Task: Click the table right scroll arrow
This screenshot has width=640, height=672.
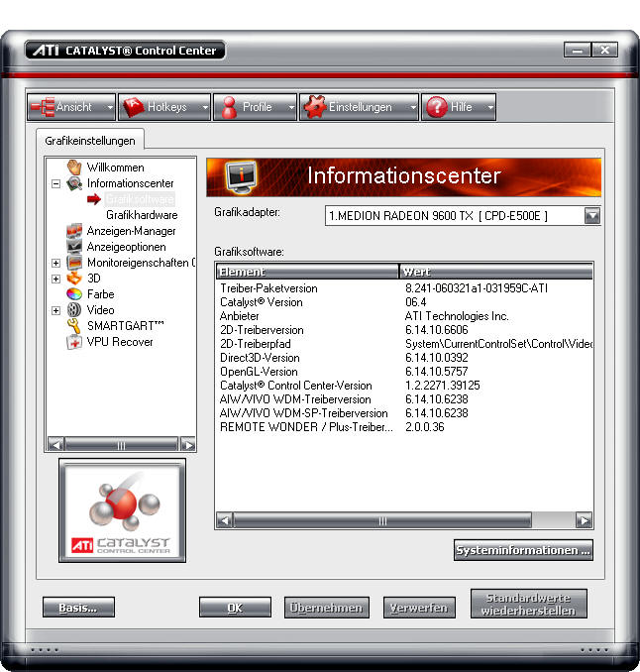Action: [584, 520]
